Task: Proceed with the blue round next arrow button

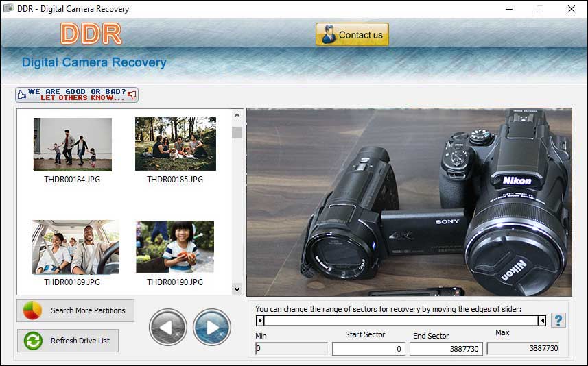Action: pyautogui.click(x=212, y=327)
